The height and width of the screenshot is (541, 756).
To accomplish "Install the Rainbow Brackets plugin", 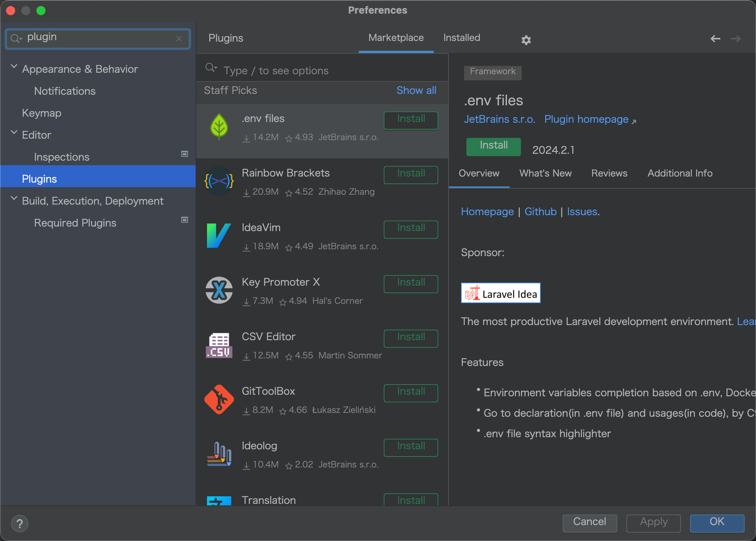I will pyautogui.click(x=411, y=175).
